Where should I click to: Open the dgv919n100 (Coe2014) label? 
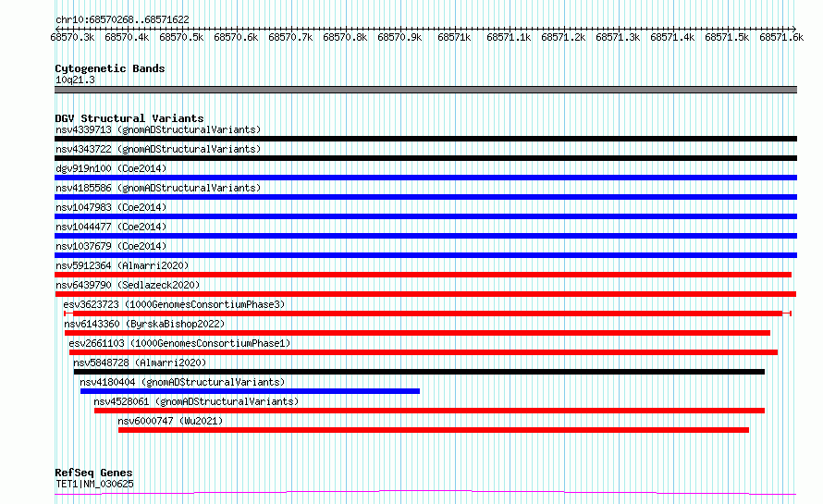[111, 168]
